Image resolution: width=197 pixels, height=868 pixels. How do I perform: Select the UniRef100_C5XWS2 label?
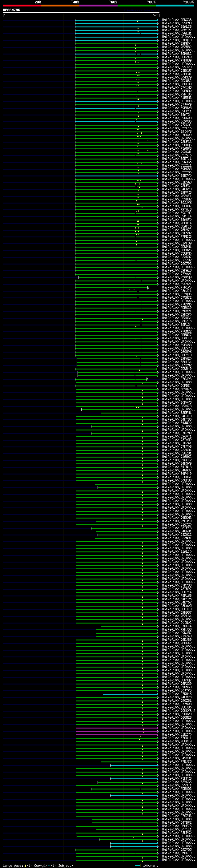[x=177, y=81]
